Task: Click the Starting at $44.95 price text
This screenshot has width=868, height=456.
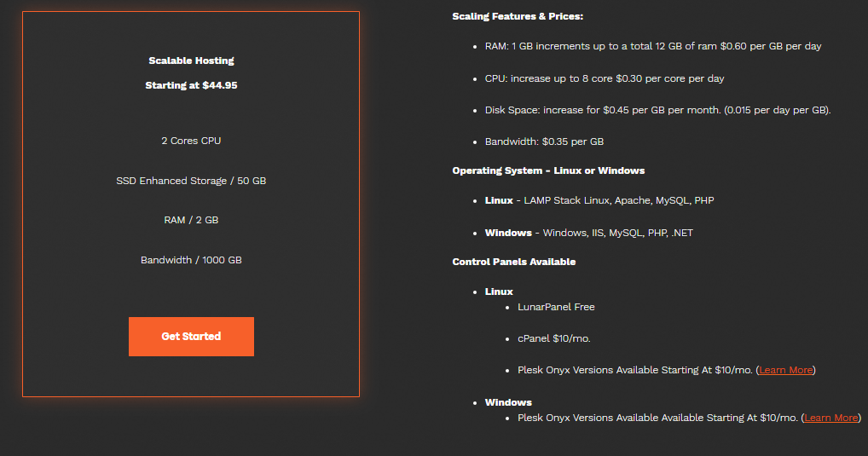Action: tap(191, 85)
